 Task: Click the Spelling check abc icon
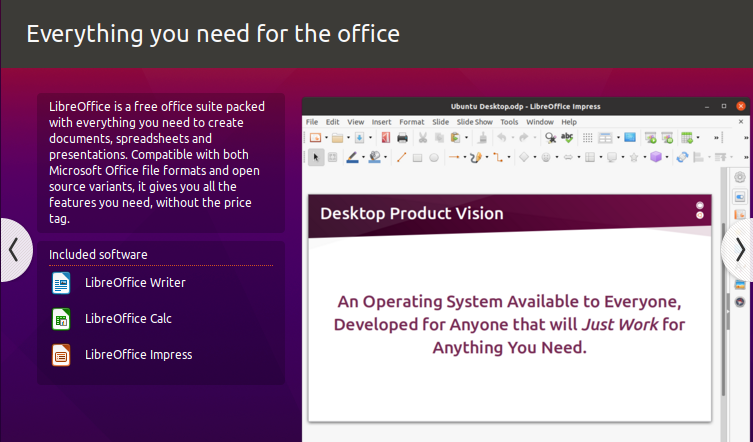click(567, 137)
